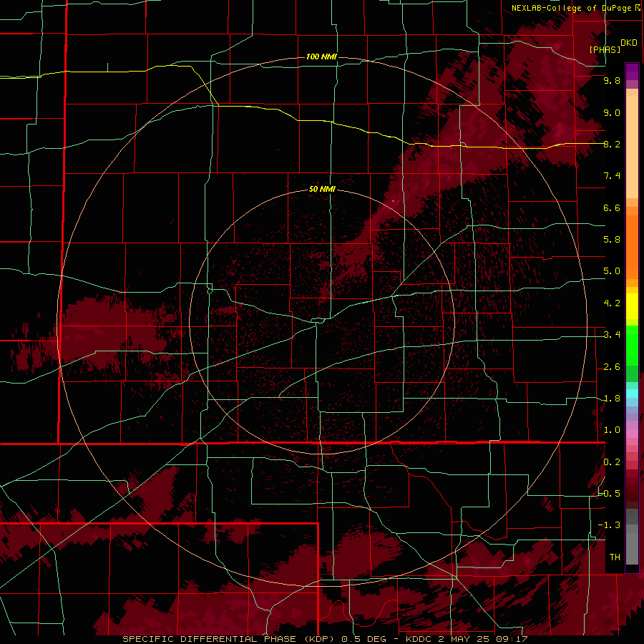This screenshot has width=644, height=644.
Task: Select the 1.0 scale value
Action: [612, 430]
